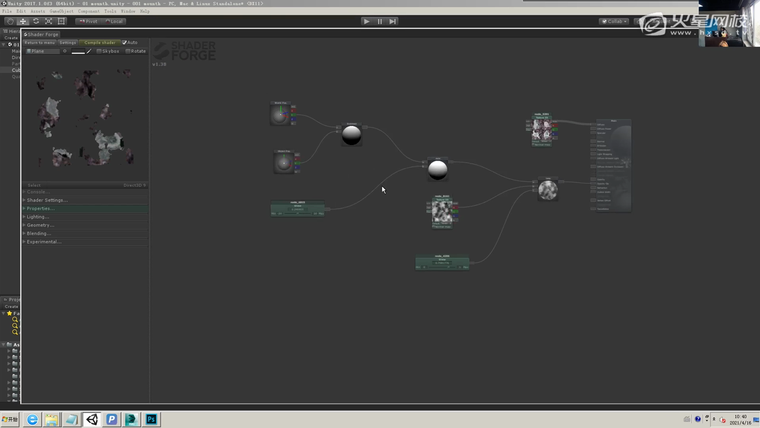The width and height of the screenshot is (760, 428).
Task: Open Photoshop from the taskbar
Action: (152, 420)
